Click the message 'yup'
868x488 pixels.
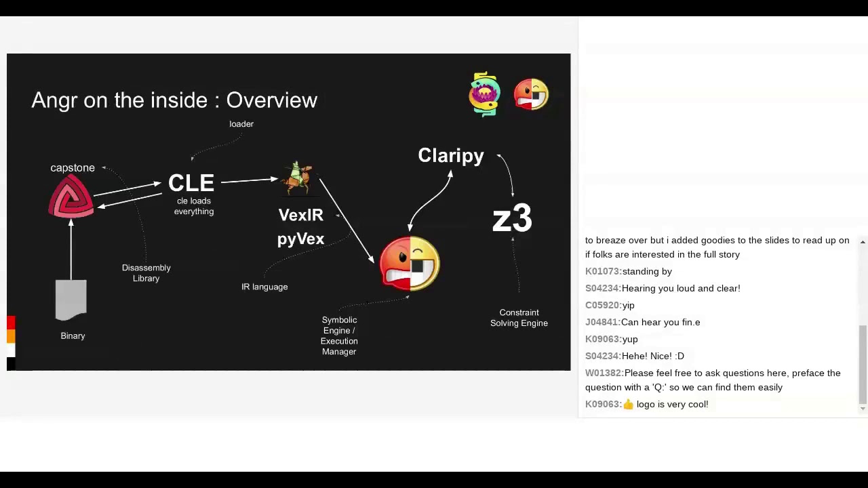coord(630,339)
